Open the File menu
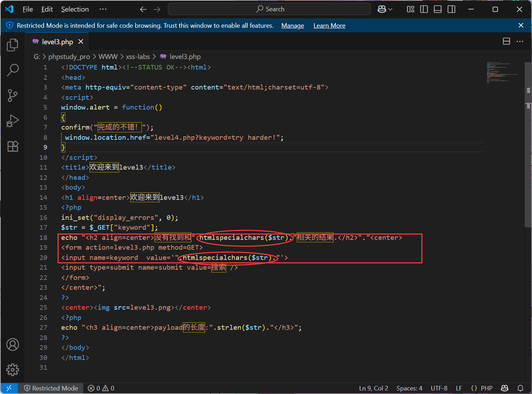 coord(28,9)
